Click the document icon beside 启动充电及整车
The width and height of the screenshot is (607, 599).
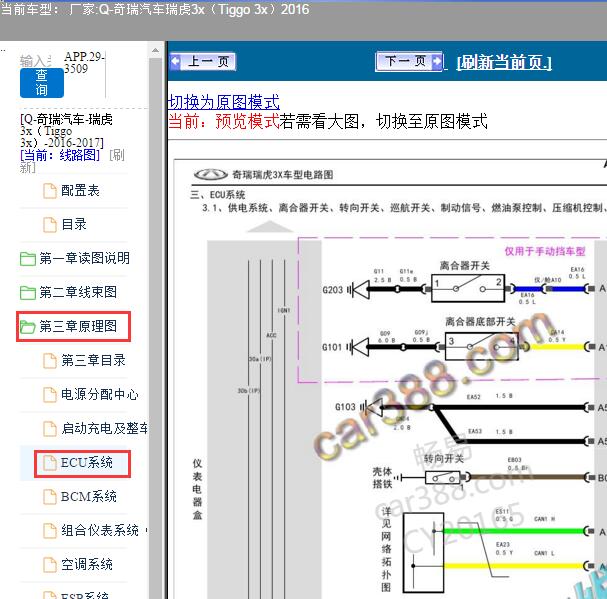click(x=50, y=429)
